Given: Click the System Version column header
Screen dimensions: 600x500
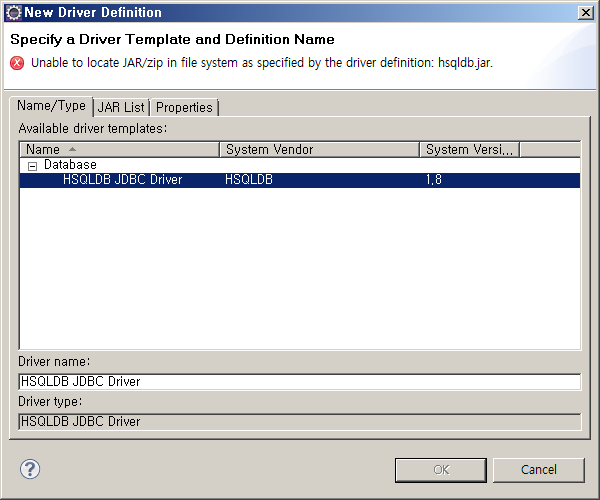Looking at the screenshot, I should coord(469,150).
